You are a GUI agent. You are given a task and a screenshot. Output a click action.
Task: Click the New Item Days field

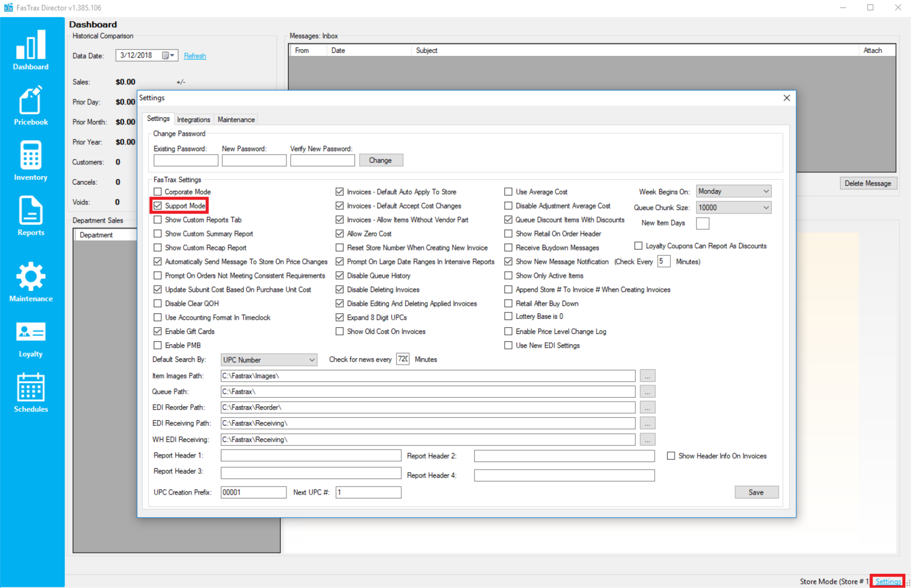[702, 223]
